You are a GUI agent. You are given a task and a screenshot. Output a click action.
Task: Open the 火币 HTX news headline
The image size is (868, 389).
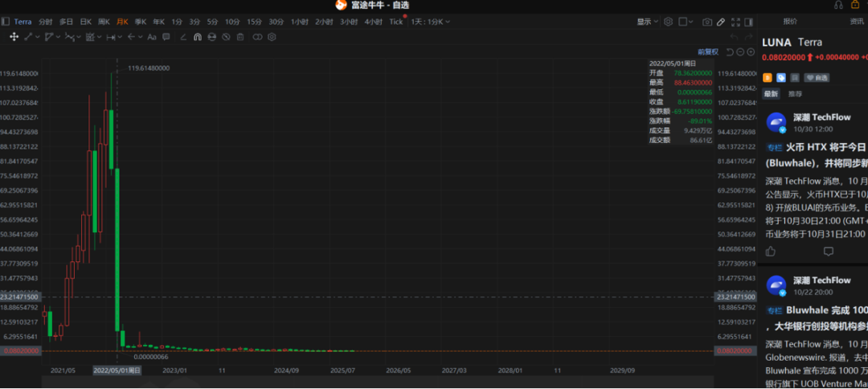pyautogui.click(x=817, y=156)
